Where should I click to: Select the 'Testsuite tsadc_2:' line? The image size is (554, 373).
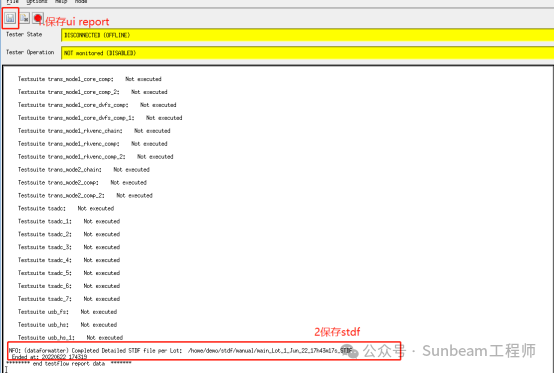(69, 235)
